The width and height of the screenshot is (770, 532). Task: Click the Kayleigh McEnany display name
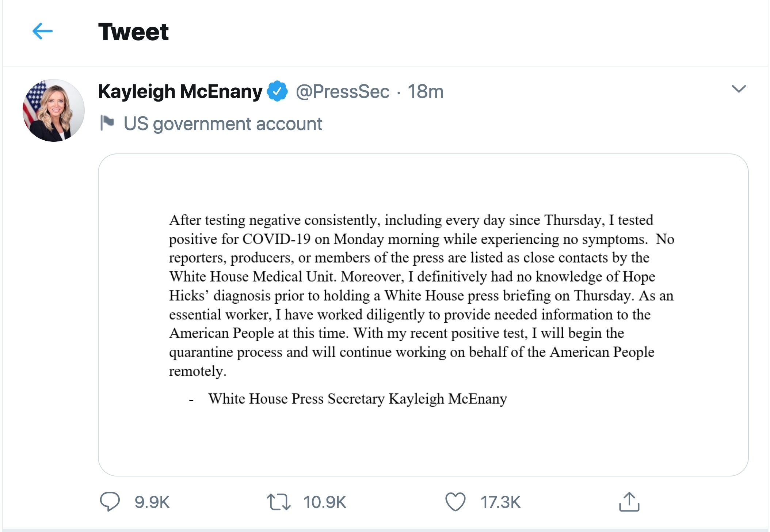(x=180, y=91)
